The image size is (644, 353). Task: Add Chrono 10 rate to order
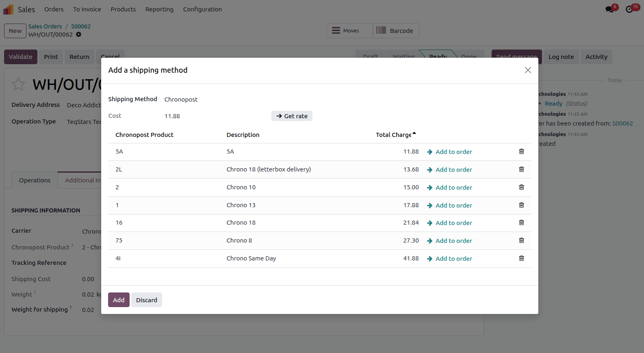(x=449, y=188)
